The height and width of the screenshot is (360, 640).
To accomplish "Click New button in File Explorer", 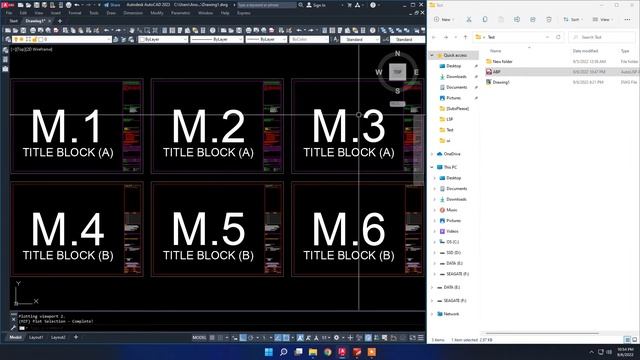I will pos(444,19).
